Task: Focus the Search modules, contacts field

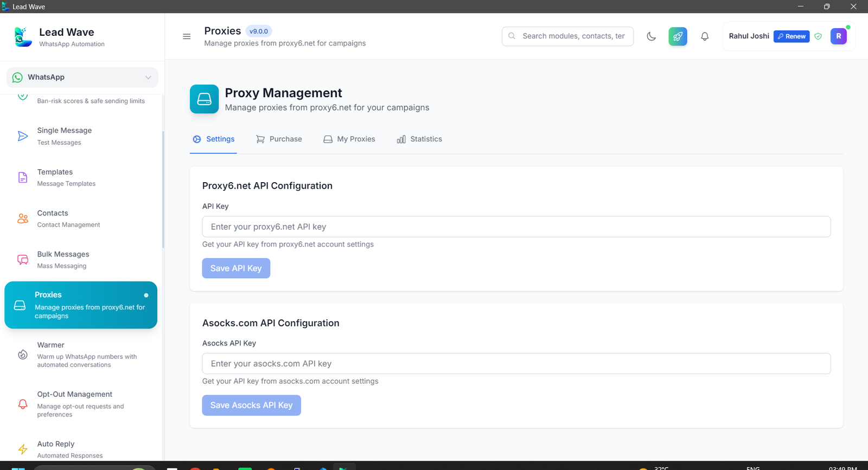Action: tap(567, 36)
